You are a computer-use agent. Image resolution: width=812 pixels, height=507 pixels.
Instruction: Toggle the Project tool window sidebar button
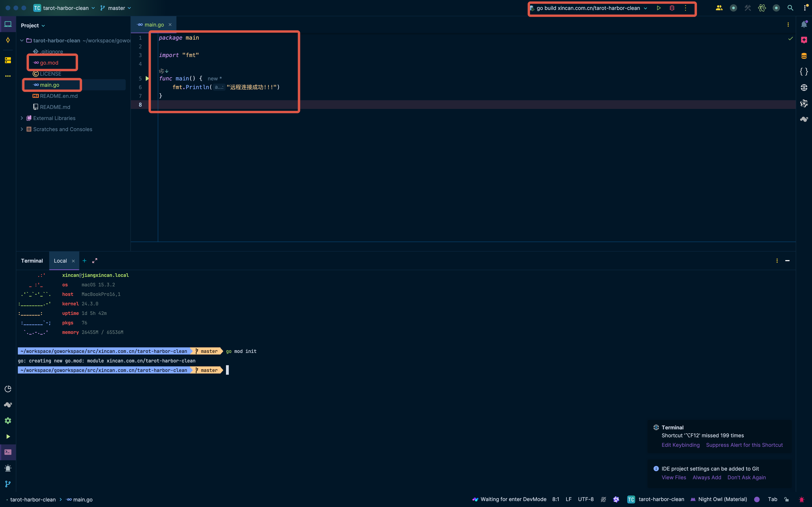pyautogui.click(x=8, y=24)
